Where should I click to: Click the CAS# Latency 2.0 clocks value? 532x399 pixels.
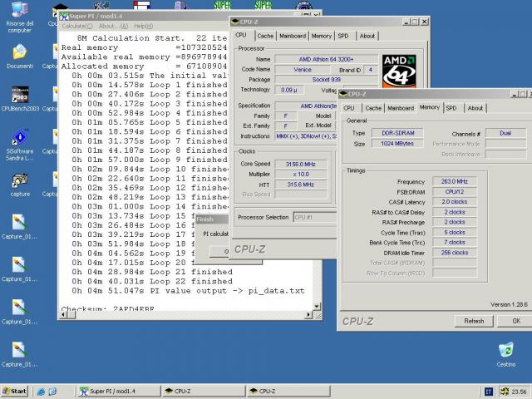[x=455, y=202]
